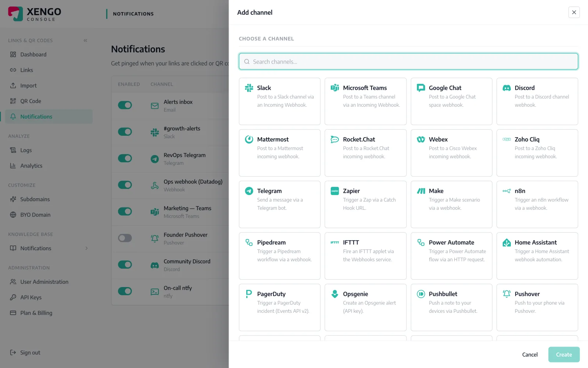Click the Zapier card description text
The height and width of the screenshot is (368, 588).
click(369, 204)
